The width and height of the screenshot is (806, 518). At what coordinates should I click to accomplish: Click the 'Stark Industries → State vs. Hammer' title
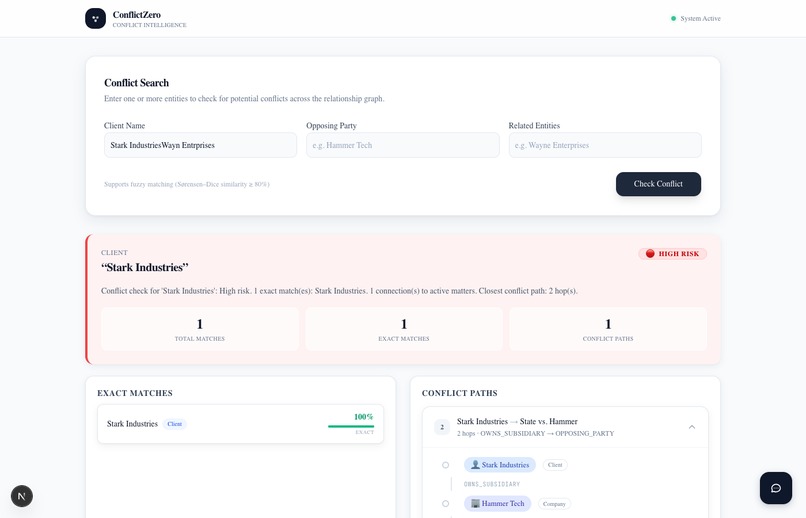pos(517,421)
